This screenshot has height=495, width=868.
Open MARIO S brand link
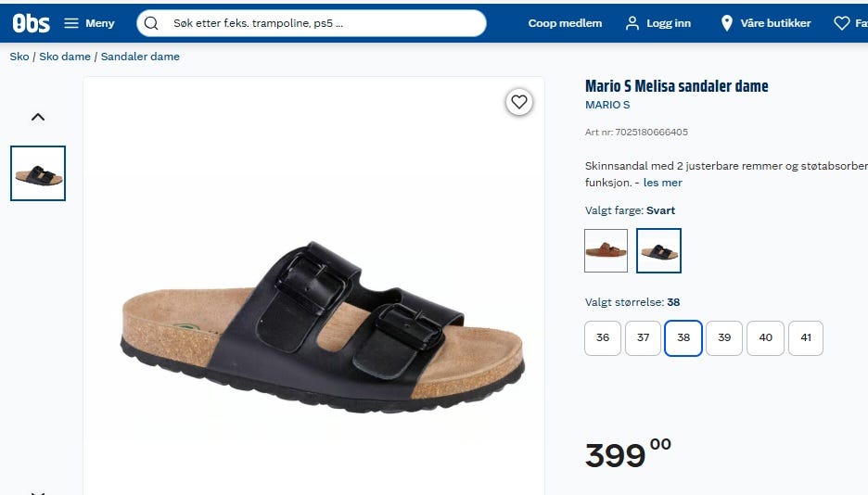pos(607,105)
